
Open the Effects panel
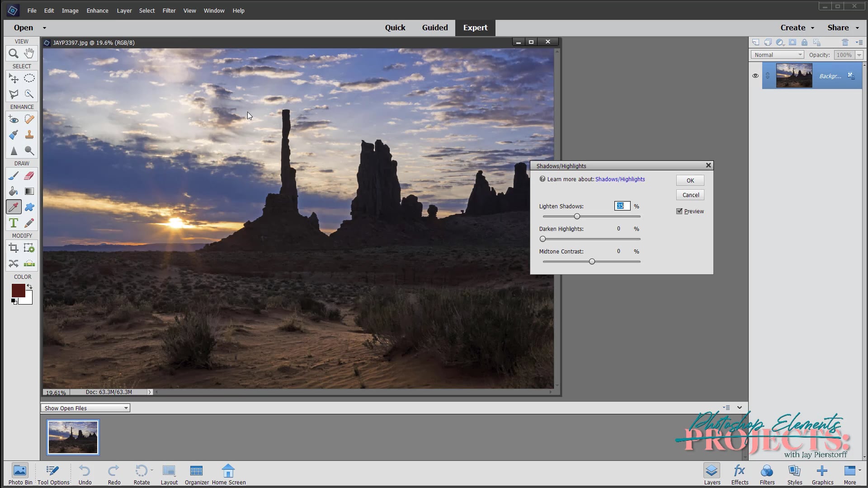pyautogui.click(x=740, y=475)
